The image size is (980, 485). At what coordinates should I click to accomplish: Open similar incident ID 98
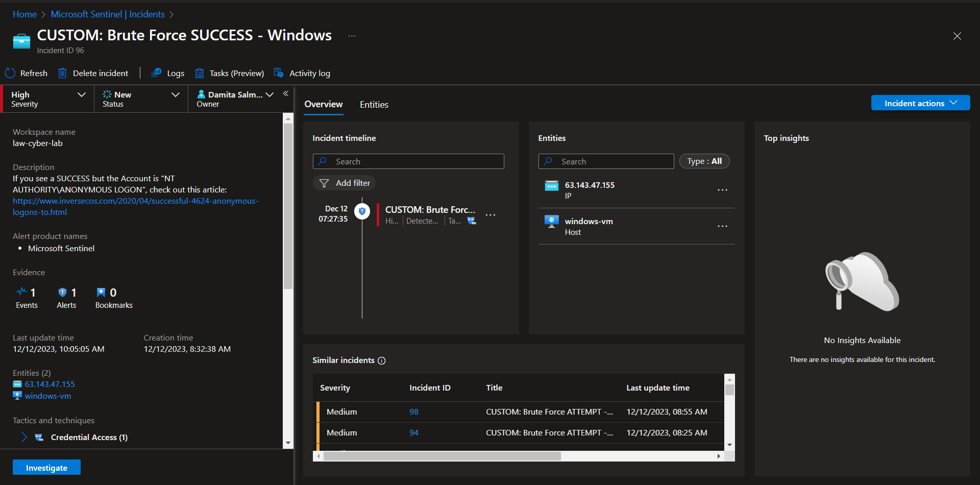click(414, 412)
